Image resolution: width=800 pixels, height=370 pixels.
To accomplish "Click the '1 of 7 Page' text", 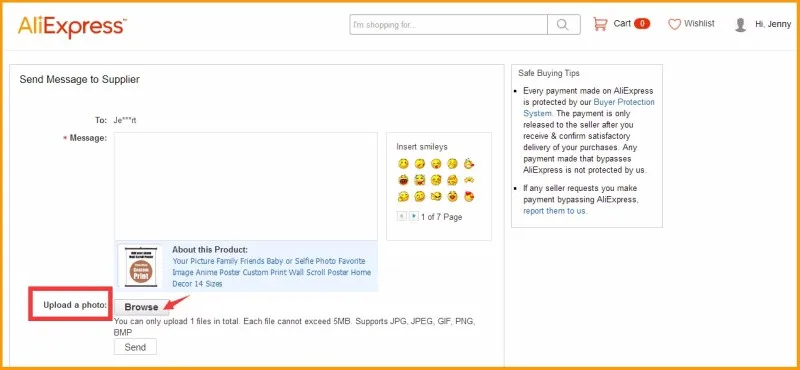I will click(x=441, y=217).
